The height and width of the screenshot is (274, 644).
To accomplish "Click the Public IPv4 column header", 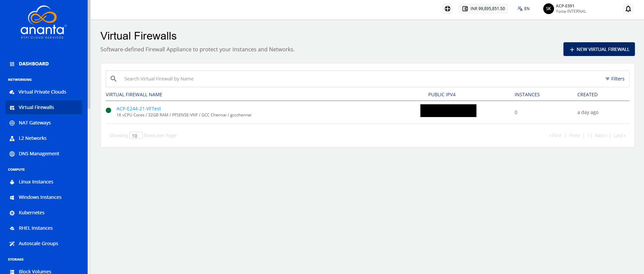I will pyautogui.click(x=442, y=95).
